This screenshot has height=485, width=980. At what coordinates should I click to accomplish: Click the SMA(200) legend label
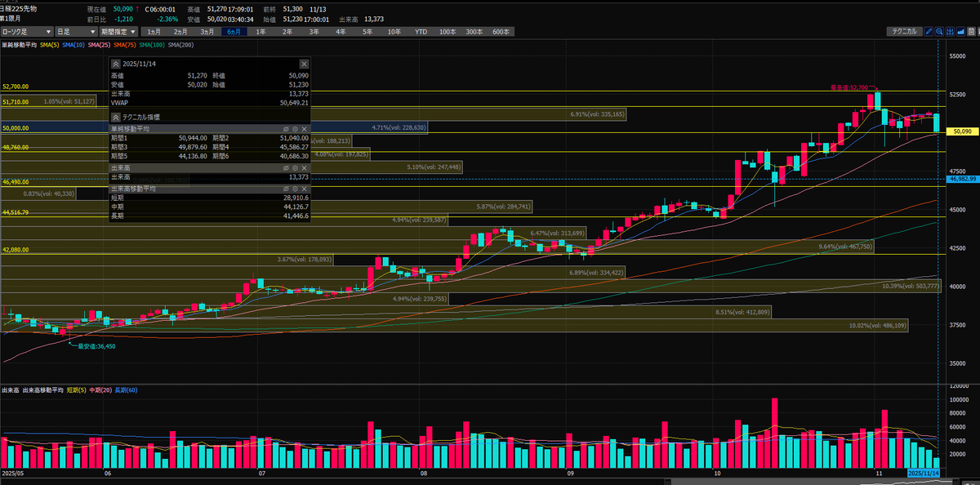(x=181, y=45)
